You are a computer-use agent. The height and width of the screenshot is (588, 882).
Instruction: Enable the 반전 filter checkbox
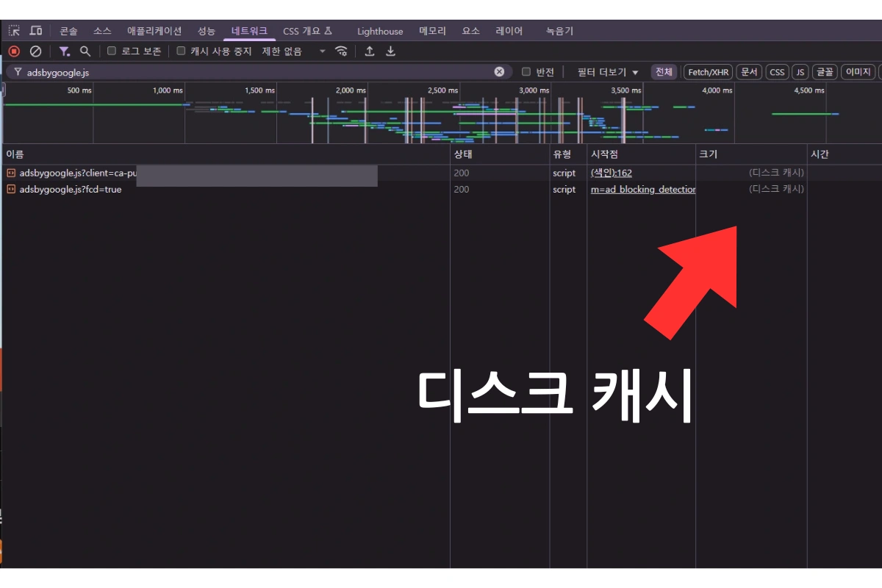click(x=527, y=71)
